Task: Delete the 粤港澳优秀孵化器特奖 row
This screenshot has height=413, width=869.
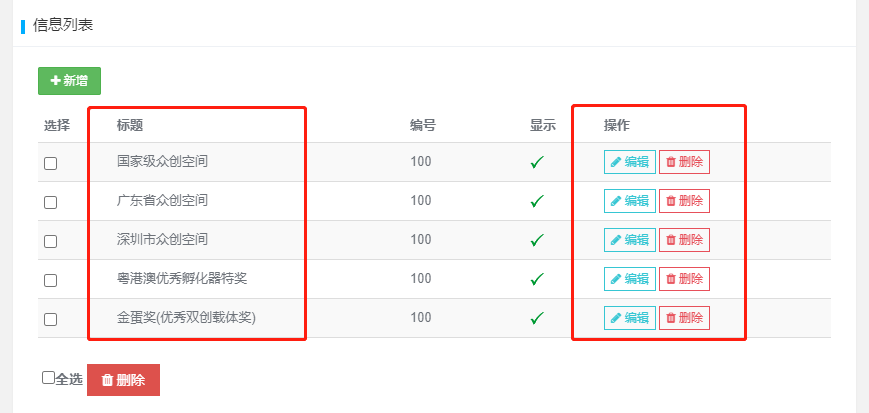Action: pyautogui.click(x=684, y=279)
